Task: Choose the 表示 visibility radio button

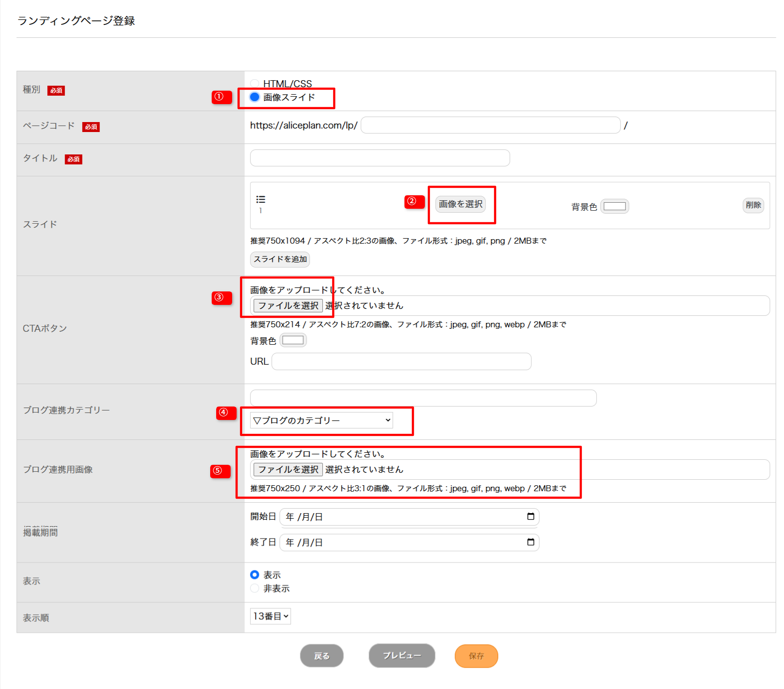Action: [x=255, y=575]
